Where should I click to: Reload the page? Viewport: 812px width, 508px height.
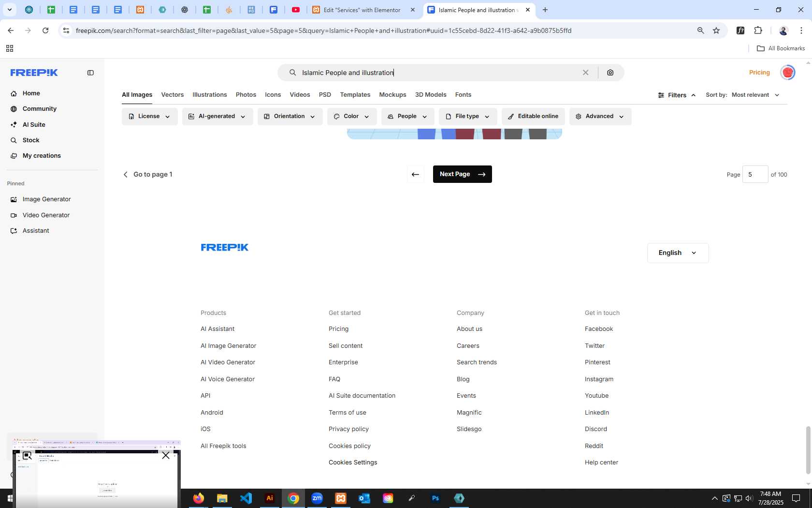pyautogui.click(x=45, y=30)
